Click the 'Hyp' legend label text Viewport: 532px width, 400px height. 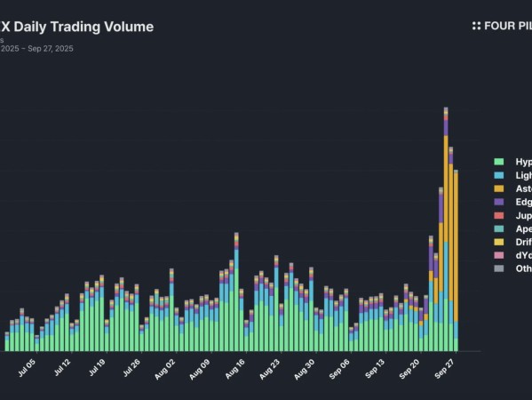[523, 162]
